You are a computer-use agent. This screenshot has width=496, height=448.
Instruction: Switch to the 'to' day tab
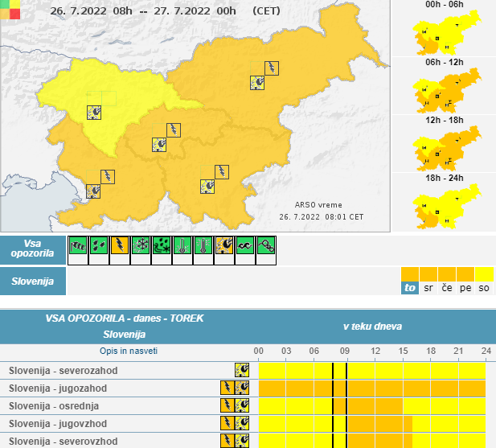[x=410, y=288]
